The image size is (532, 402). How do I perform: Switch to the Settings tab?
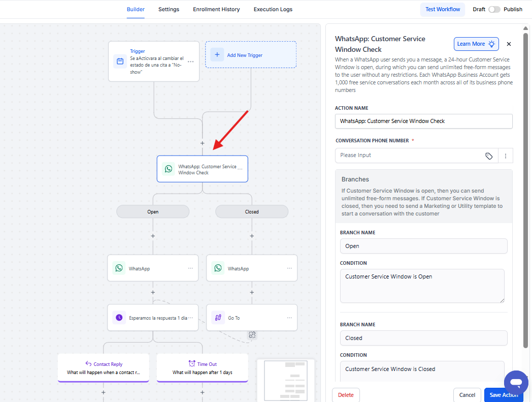point(169,9)
